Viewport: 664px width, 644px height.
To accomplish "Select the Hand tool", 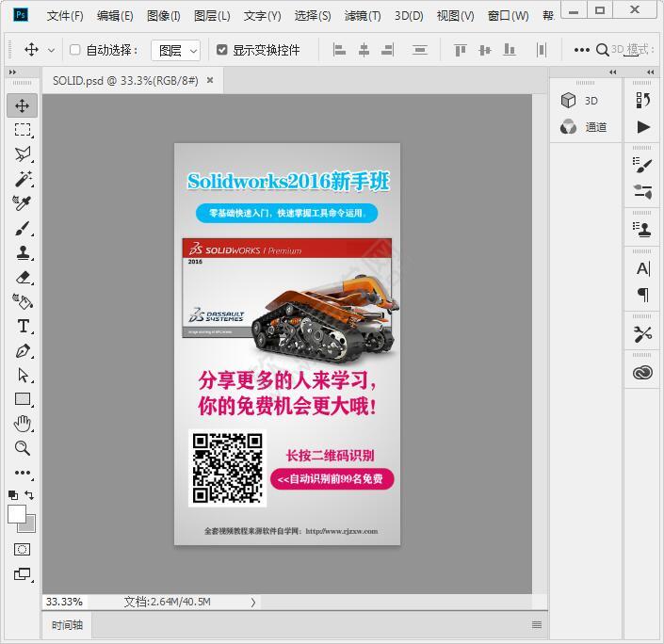I will click(x=23, y=424).
